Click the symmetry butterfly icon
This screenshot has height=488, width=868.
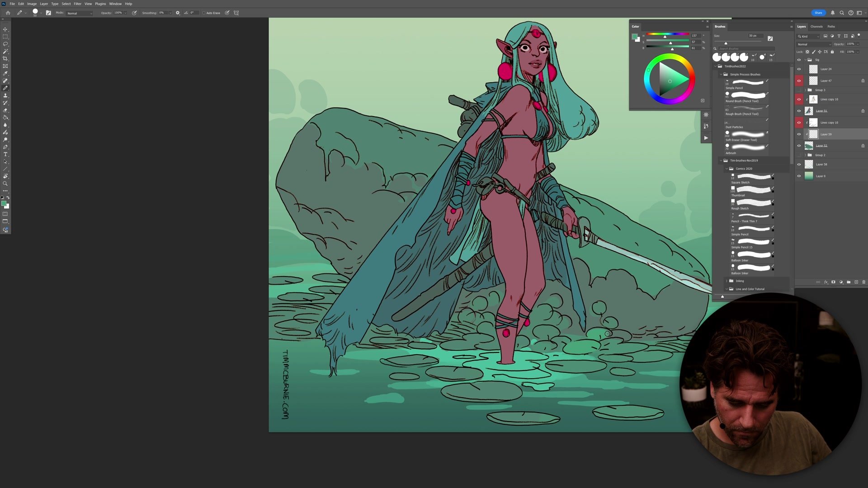click(236, 13)
